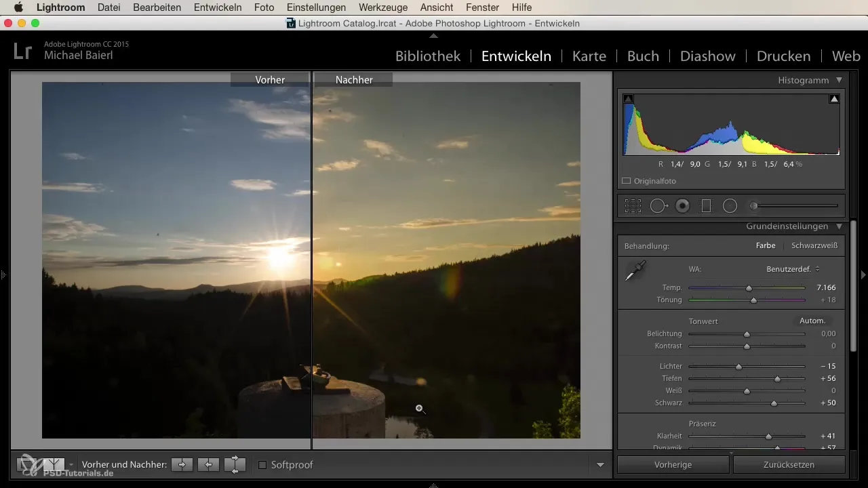Viewport: 868px width, 488px height.
Task: Click the Vorherige button
Action: point(673,465)
